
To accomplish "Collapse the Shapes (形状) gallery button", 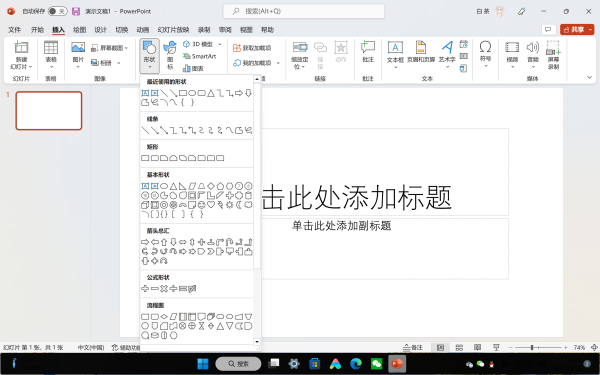I will (x=149, y=56).
